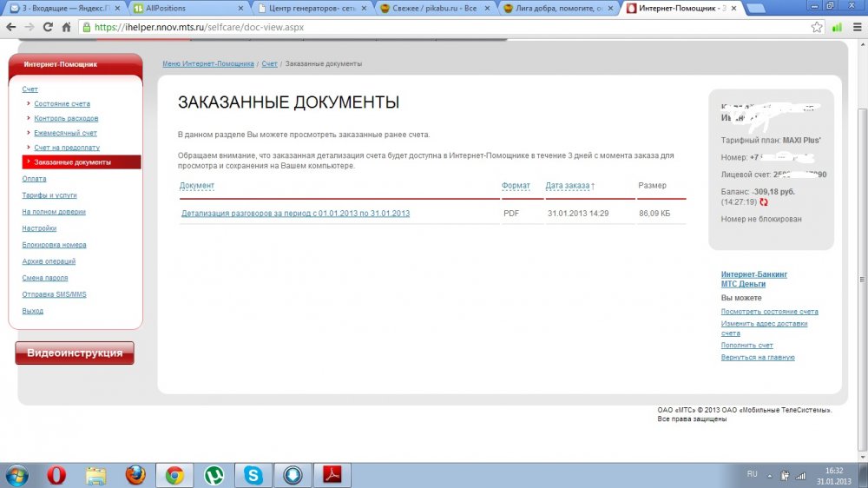Viewport: 868px width, 488px height.
Task: Click Изменить адрес доставки счета link
Action: pos(764,328)
